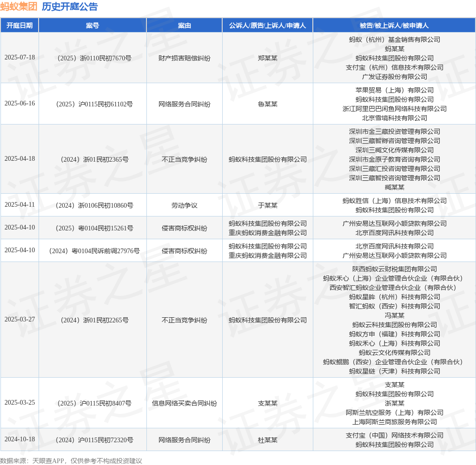Click date cell 2025-07-18
Viewport: 476px width, 465px height.
coord(20,57)
